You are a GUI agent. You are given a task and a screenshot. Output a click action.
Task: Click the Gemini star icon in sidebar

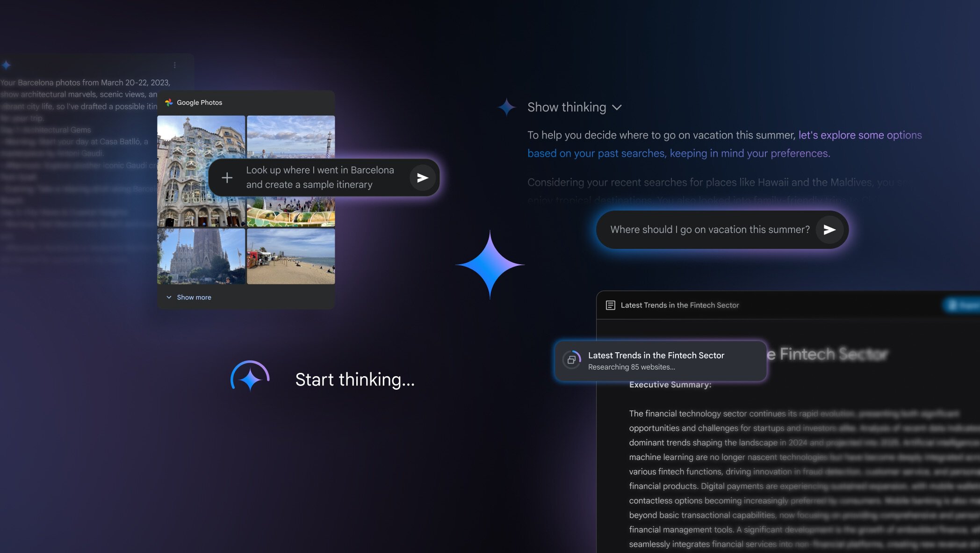click(6, 65)
